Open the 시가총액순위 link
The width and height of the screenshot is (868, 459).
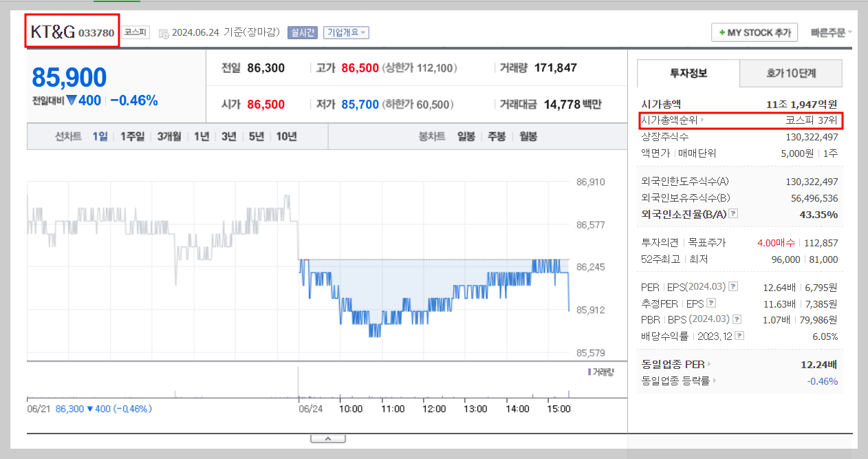point(669,120)
